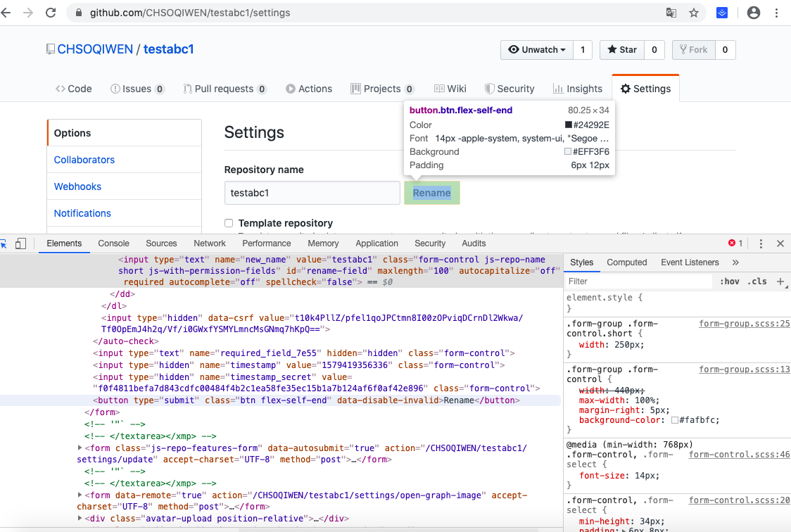Select Options in the settings sidebar

(124, 133)
